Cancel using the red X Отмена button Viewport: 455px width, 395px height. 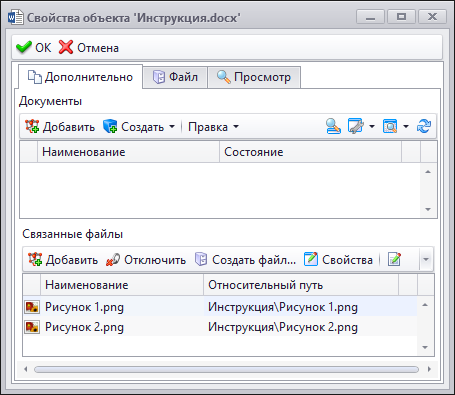click(x=89, y=48)
